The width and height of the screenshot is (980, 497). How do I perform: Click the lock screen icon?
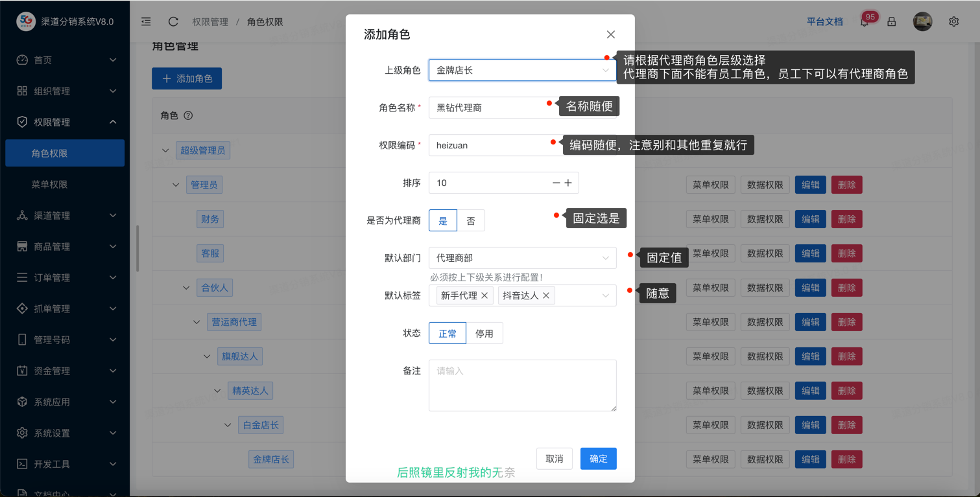coord(892,21)
